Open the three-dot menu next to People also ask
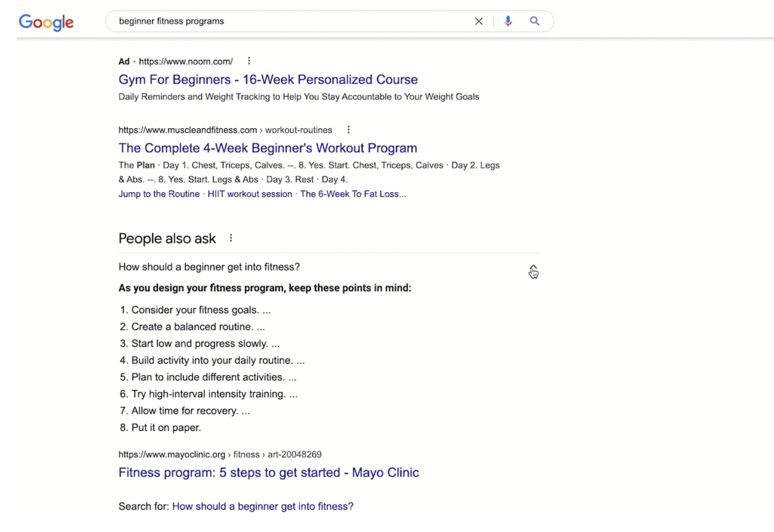This screenshot has width=774, height=532. pos(231,238)
